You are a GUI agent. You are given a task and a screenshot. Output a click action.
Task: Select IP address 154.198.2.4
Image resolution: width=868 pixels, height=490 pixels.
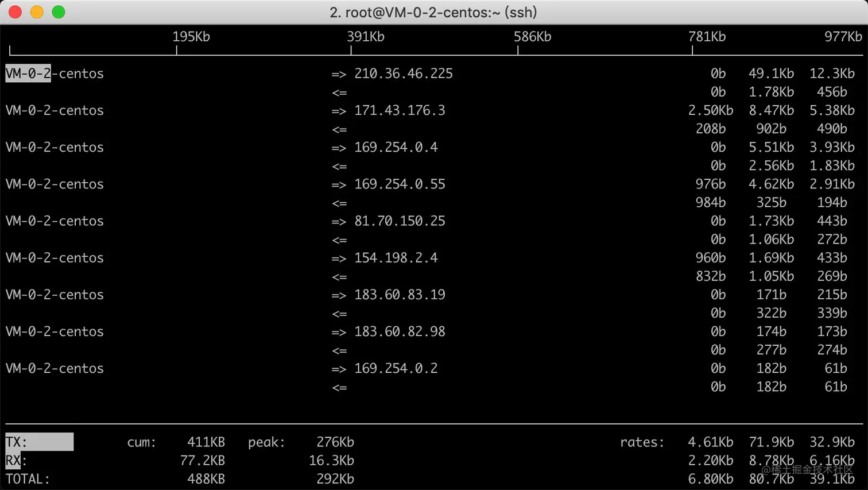(x=396, y=257)
